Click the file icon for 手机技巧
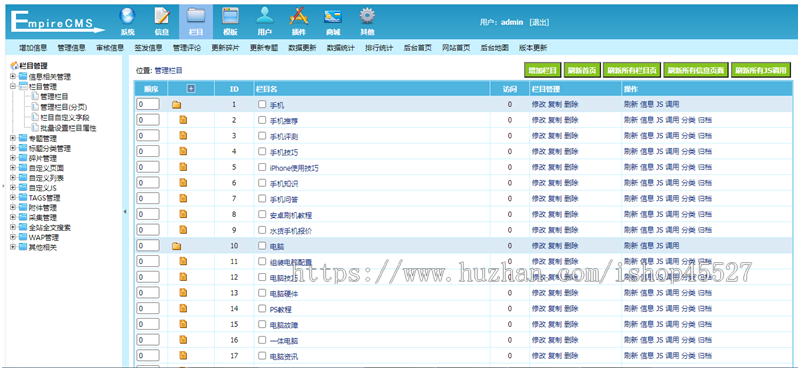Viewport: 800px width, 370px height. pos(183,152)
